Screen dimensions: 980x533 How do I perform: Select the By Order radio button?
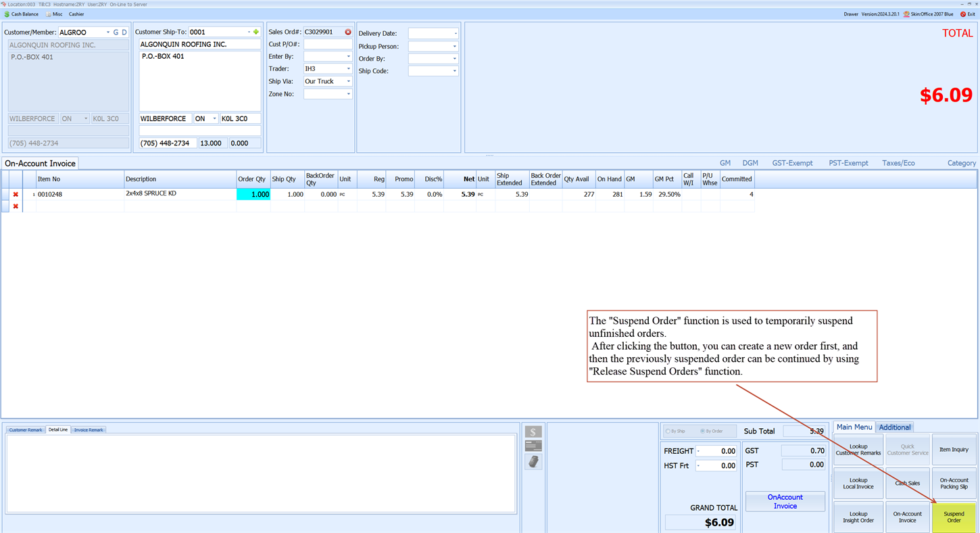[x=702, y=431]
